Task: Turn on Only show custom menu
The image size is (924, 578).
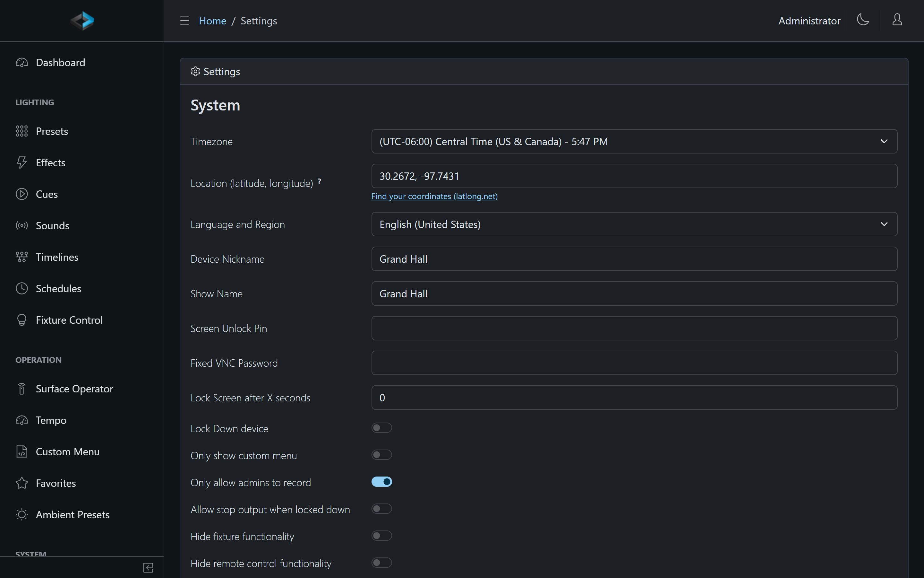Action: pos(381,455)
